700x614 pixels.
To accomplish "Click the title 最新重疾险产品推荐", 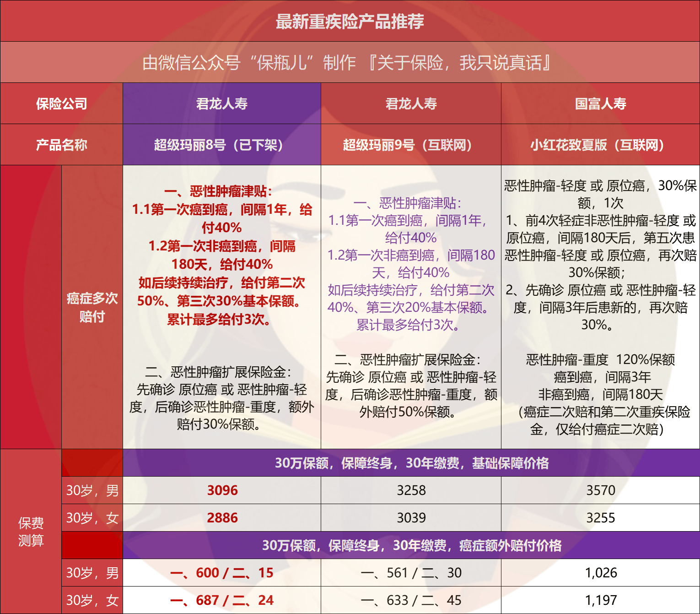I will (x=350, y=22).
